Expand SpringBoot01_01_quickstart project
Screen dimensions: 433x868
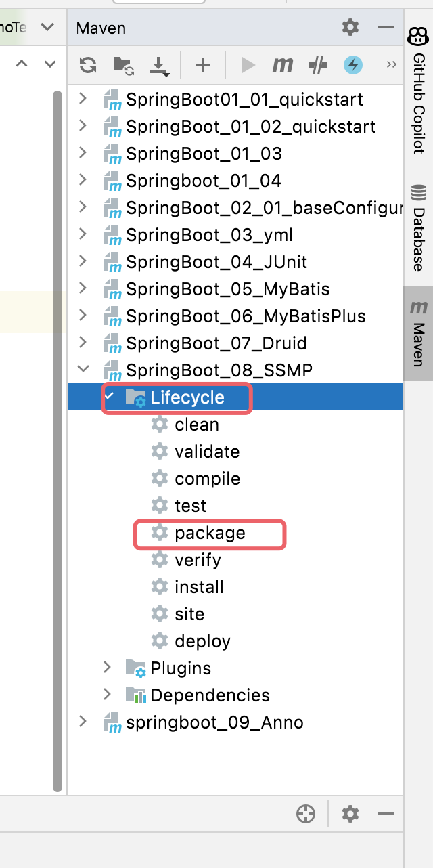pyautogui.click(x=83, y=99)
